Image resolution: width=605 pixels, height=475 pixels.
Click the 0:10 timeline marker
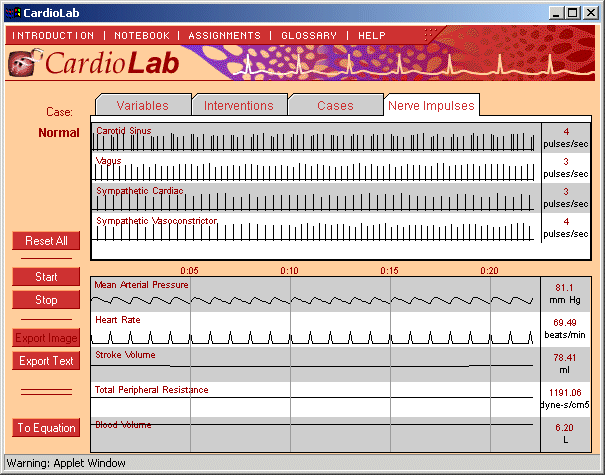(289, 270)
